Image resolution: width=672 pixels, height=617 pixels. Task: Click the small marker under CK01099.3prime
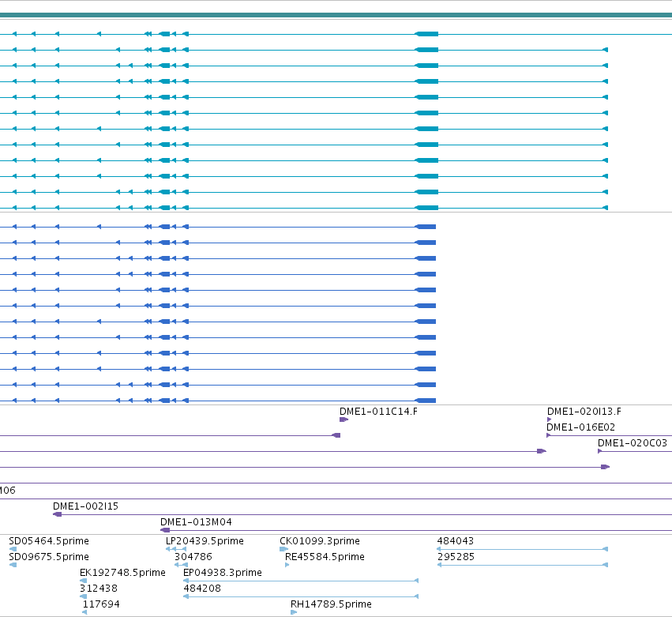[x=283, y=549]
